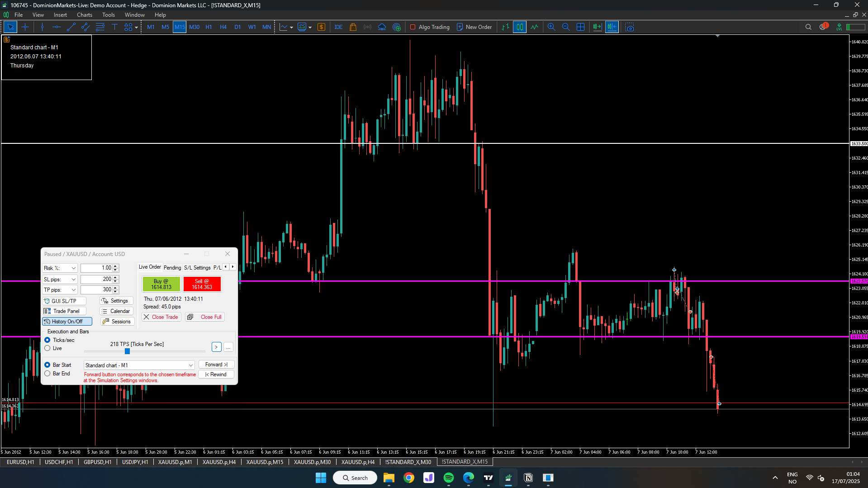The width and height of the screenshot is (868, 488).
Task: Toggle chart auto-scroll to latest bar
Action: (x=598, y=27)
